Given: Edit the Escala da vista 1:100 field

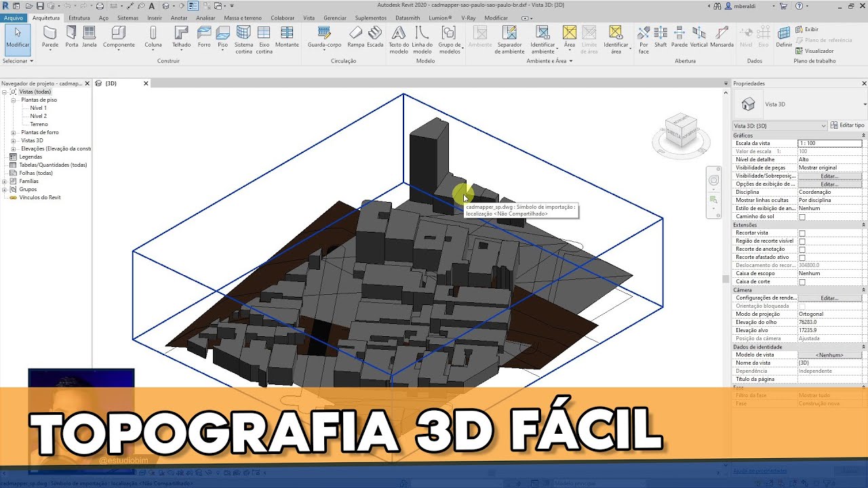Looking at the screenshot, I should pyautogui.click(x=830, y=144).
